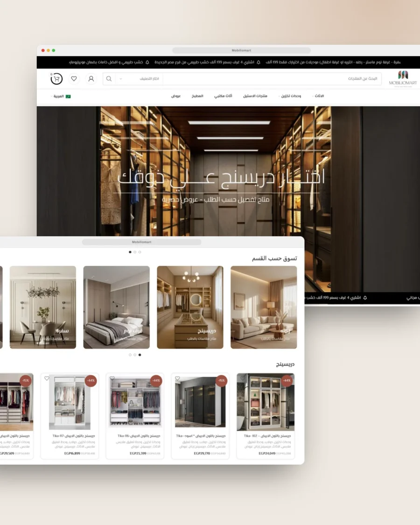Select the second hero slider dot

coord(135,252)
